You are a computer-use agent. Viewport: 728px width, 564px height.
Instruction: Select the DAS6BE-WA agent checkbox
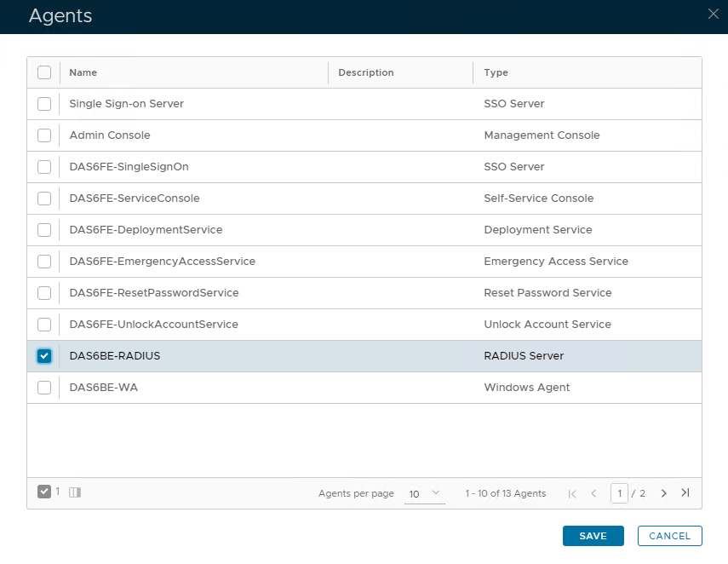coord(44,388)
